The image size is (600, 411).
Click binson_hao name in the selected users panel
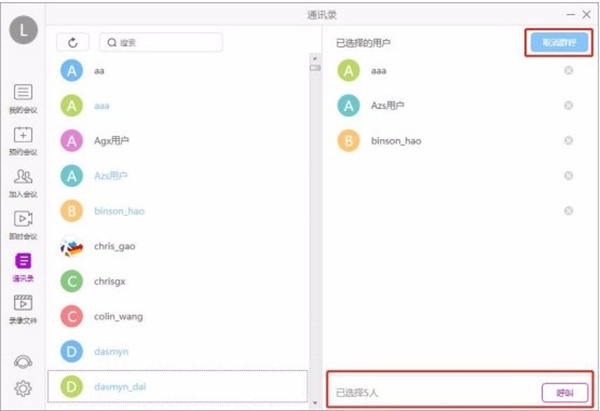(x=396, y=141)
